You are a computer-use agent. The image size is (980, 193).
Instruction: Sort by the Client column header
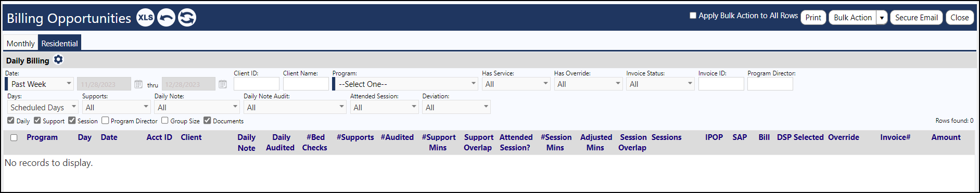coord(191,137)
